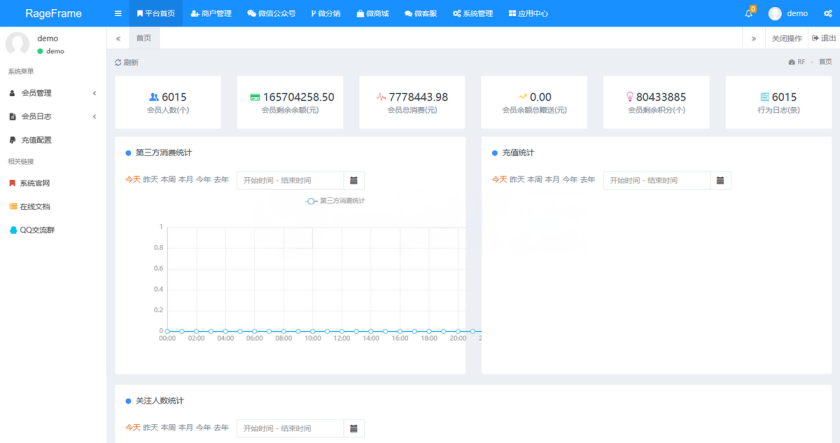
Task: Open 微分销 top menu
Action: (x=326, y=13)
